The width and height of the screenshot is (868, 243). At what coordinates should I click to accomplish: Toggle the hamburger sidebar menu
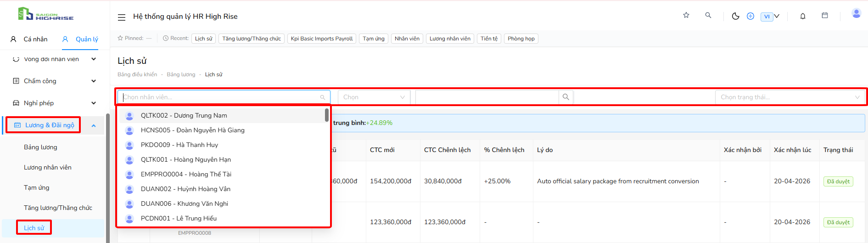point(122,17)
